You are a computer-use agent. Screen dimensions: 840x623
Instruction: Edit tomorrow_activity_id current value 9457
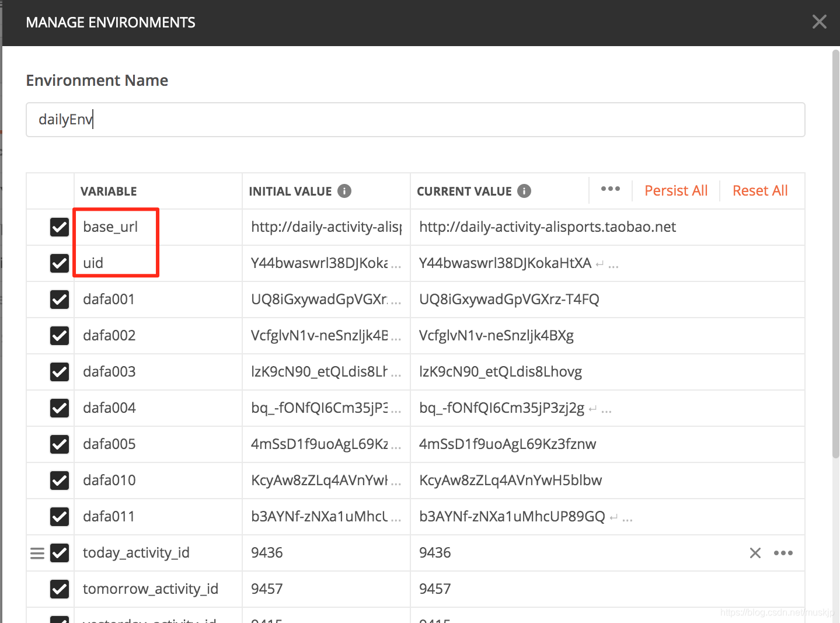[x=435, y=589]
